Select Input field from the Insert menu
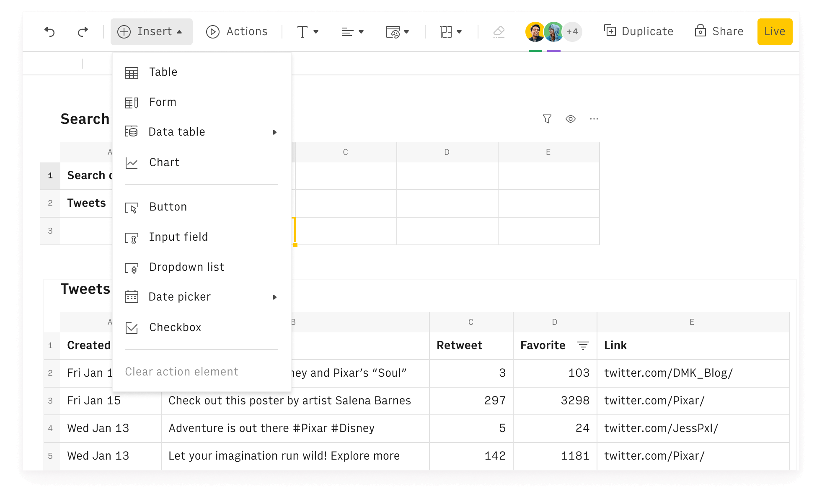Image resolution: width=822 pixels, height=504 pixels. pos(178,237)
